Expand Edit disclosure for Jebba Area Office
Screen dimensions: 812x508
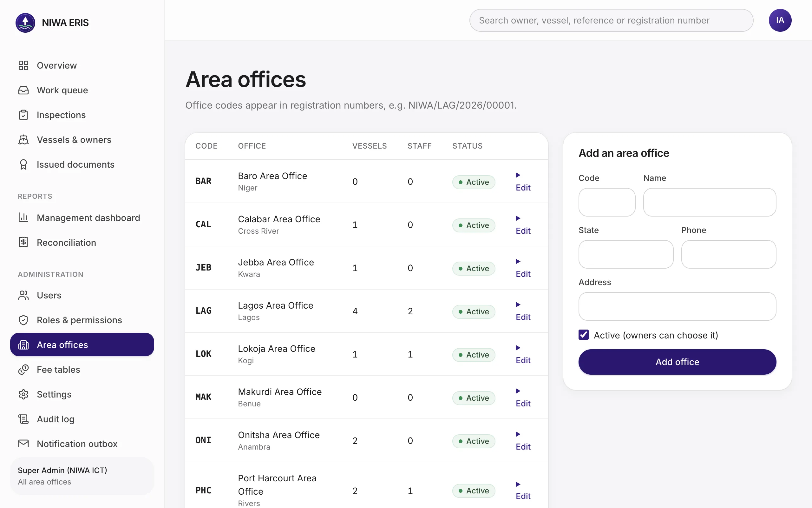pyautogui.click(x=523, y=268)
